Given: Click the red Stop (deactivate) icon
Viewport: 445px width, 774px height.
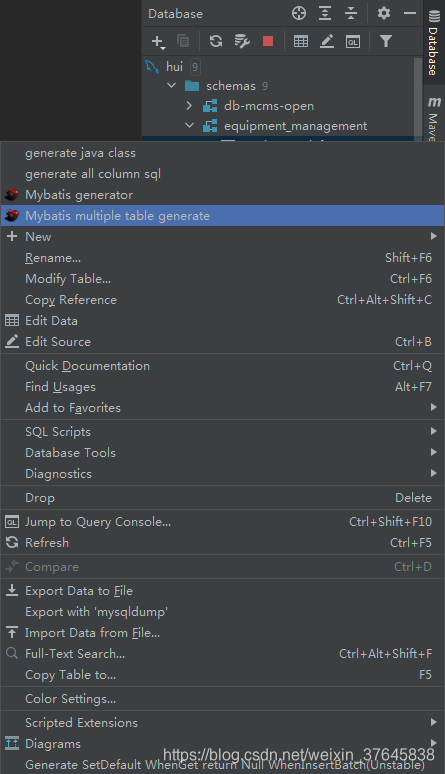Looking at the screenshot, I should tap(268, 41).
